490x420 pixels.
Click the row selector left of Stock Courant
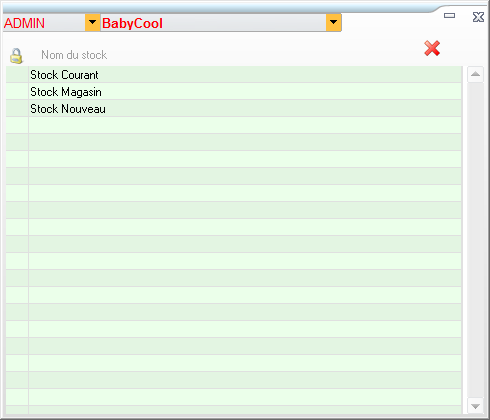[17, 75]
